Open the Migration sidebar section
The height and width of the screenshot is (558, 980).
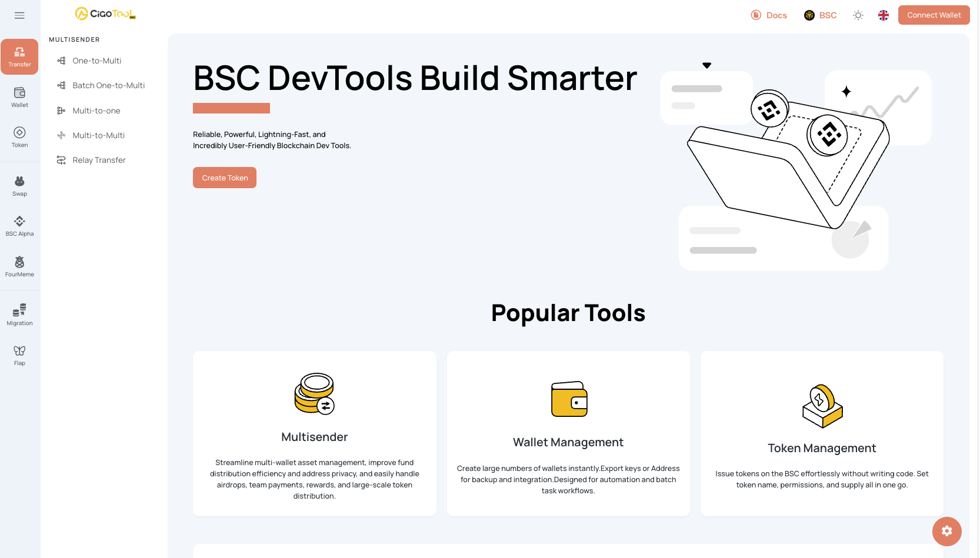[x=19, y=315]
